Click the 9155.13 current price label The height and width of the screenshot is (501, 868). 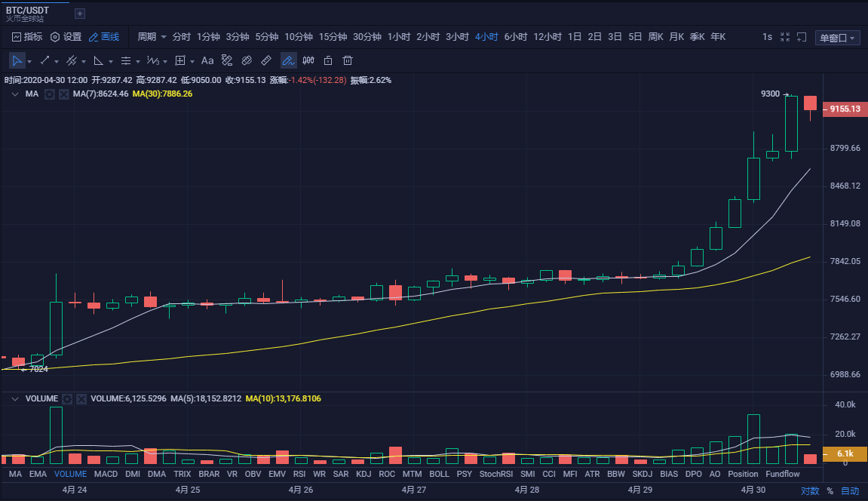point(845,109)
